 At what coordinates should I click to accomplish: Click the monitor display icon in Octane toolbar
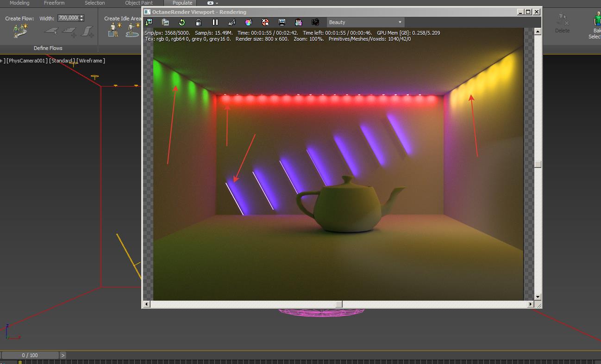(282, 22)
